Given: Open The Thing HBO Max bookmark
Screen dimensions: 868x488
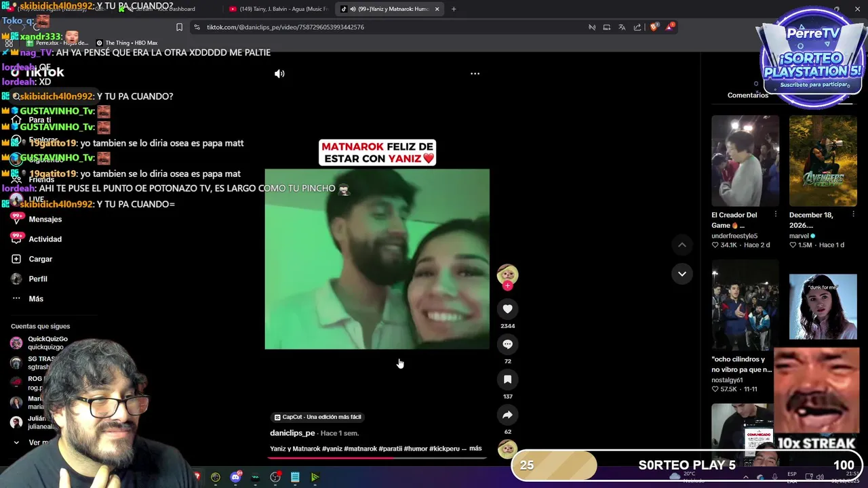Looking at the screenshot, I should 127,43.
